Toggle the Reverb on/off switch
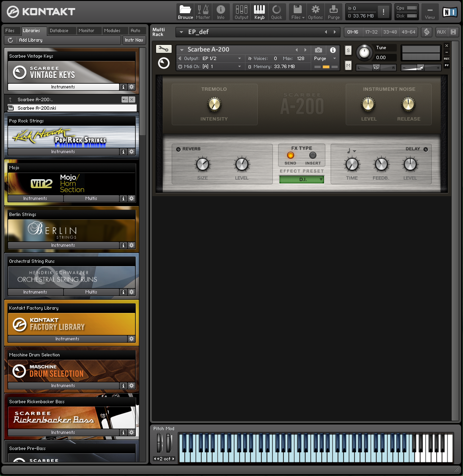The image size is (463, 476). pyautogui.click(x=178, y=149)
